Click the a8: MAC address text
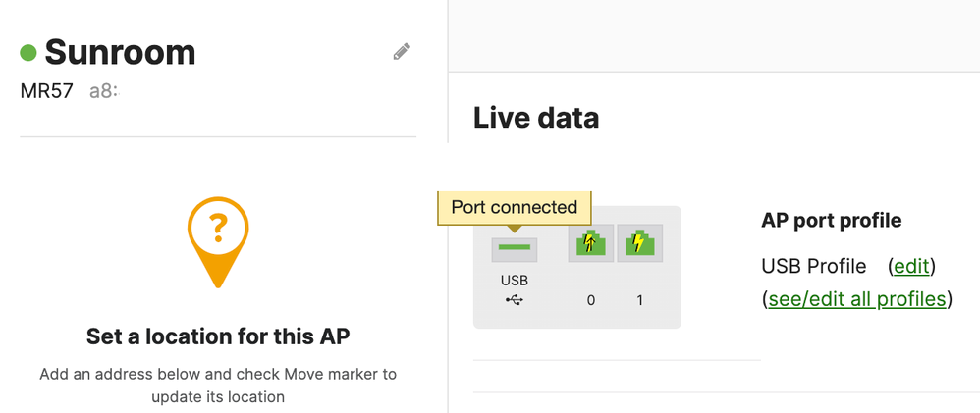This screenshot has height=413, width=980. [x=104, y=92]
